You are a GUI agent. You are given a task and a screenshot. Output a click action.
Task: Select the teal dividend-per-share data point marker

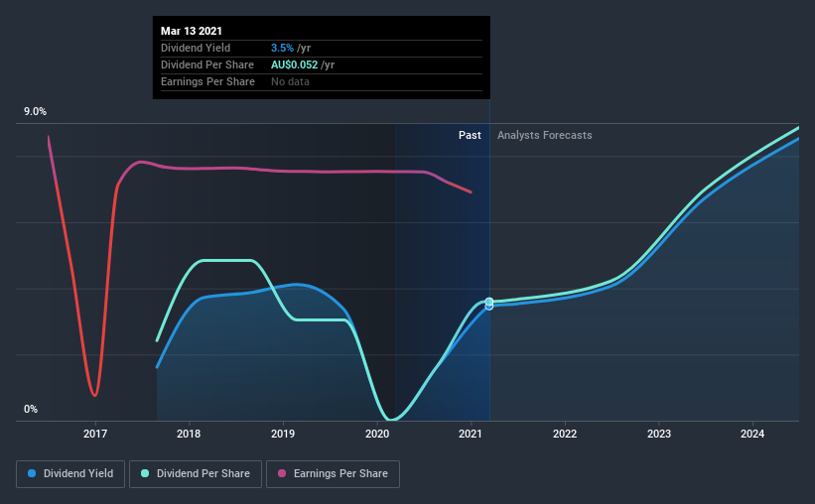(489, 302)
